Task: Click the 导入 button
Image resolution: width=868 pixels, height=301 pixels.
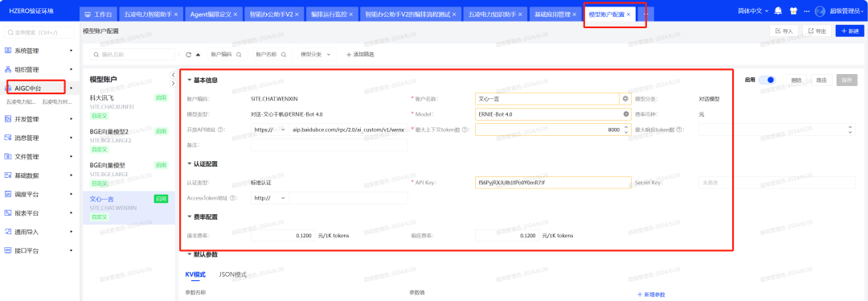Action: coord(784,31)
